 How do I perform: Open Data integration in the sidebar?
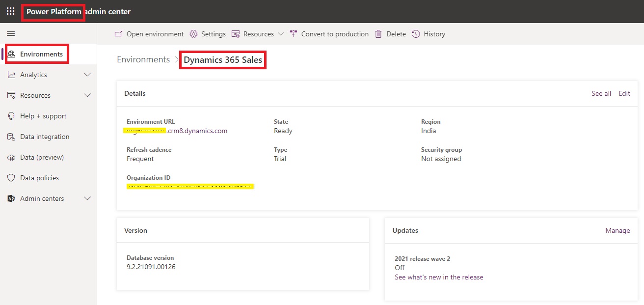point(45,137)
